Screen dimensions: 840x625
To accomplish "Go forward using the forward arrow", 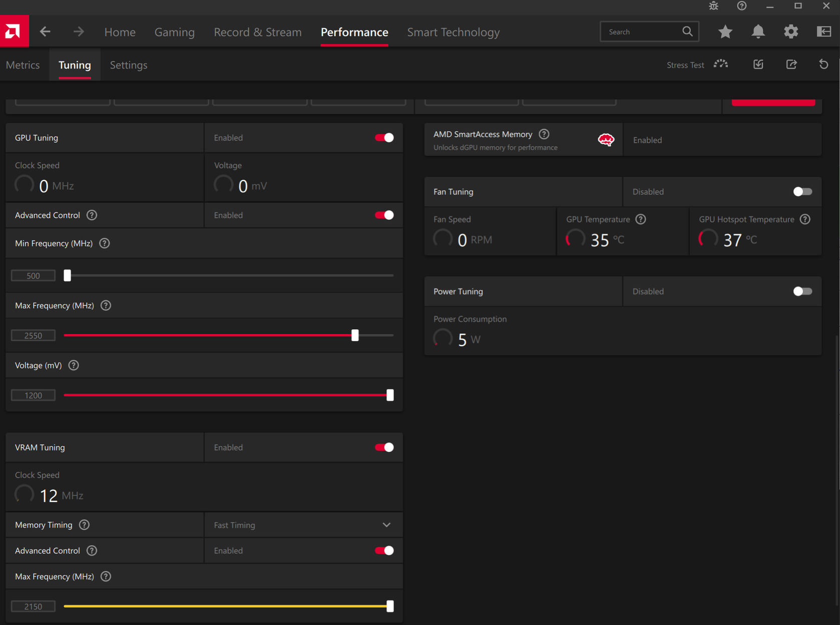I will 79,32.
